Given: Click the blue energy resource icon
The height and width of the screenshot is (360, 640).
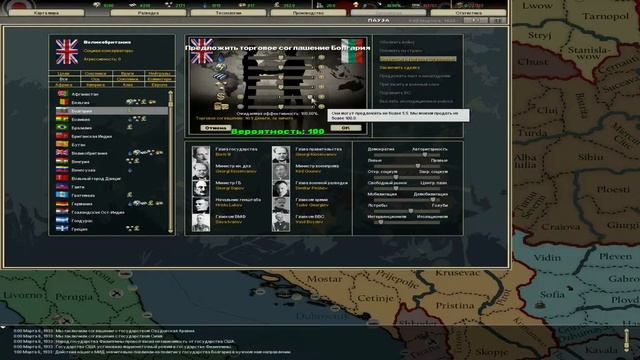Looking at the screenshot, I should (x=221, y=58).
